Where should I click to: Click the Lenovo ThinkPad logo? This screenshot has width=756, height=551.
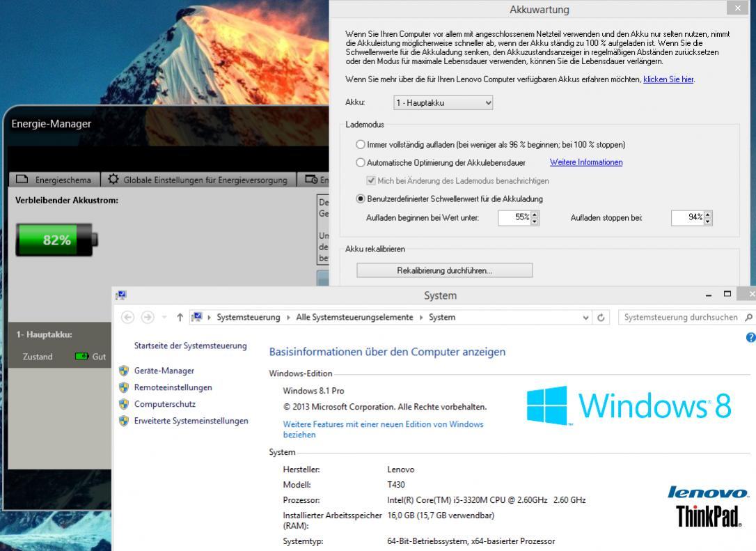(x=708, y=508)
